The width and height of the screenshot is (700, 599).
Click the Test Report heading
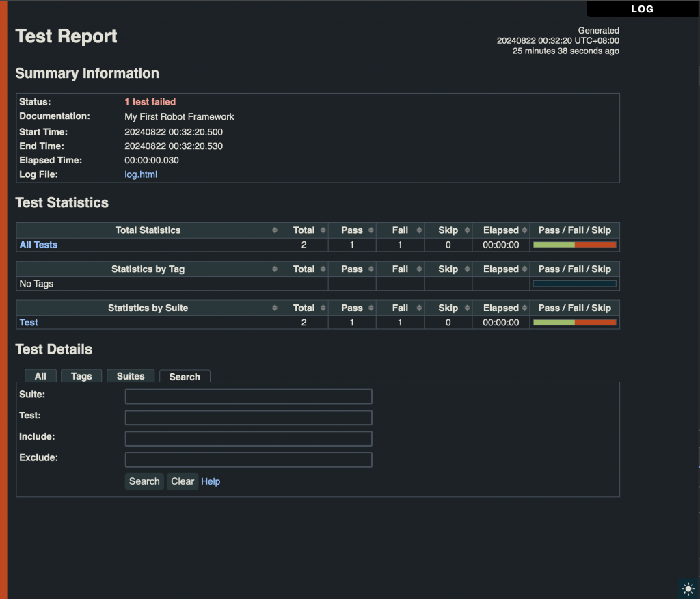tap(66, 36)
